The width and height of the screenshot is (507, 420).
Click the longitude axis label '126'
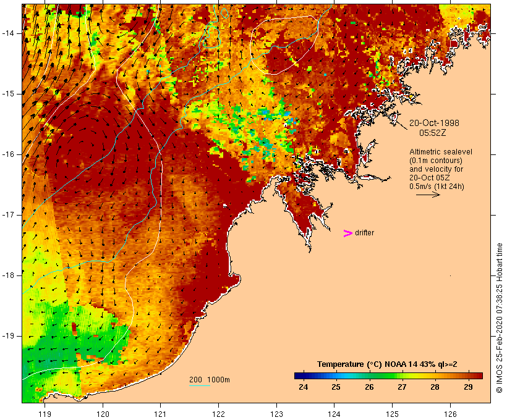[450, 414]
